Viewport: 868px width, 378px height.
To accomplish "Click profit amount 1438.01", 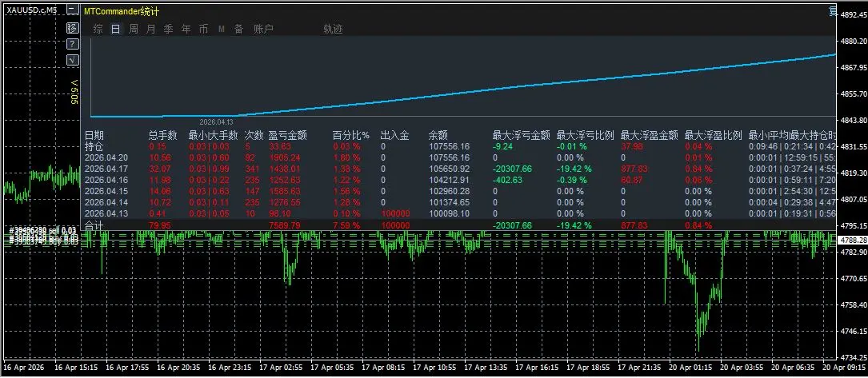I will pos(285,169).
